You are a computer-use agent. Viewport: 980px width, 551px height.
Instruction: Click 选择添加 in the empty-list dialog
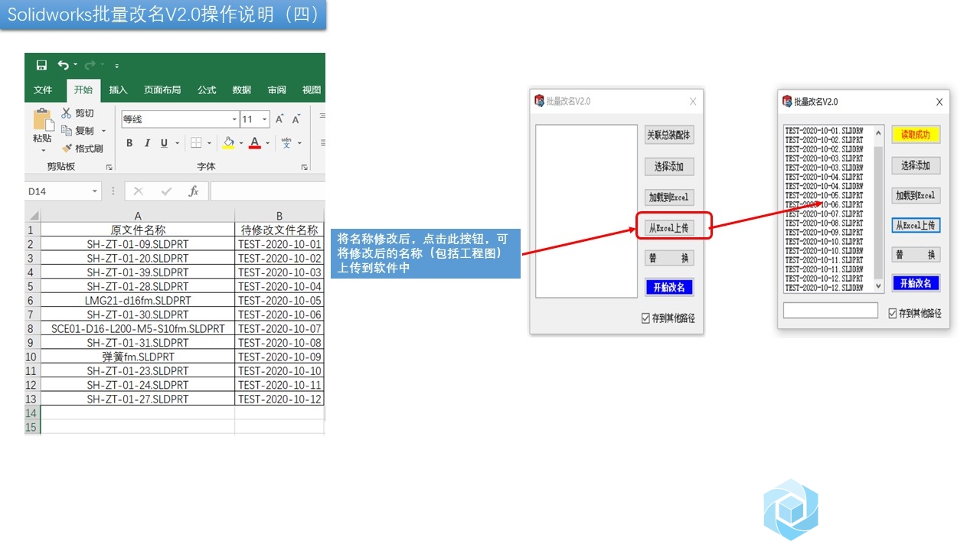[669, 166]
